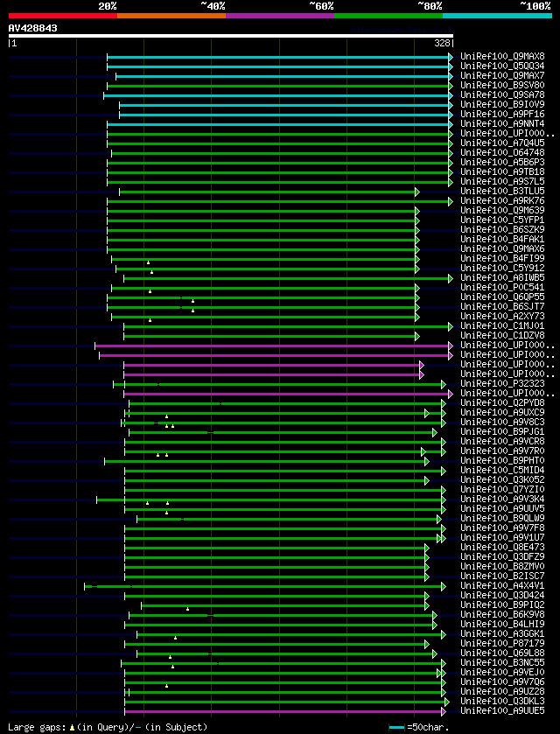Click the purple alignment bar for UniRef100_A9UUE5
This screenshot has width=560, height=734.
[x=285, y=711]
